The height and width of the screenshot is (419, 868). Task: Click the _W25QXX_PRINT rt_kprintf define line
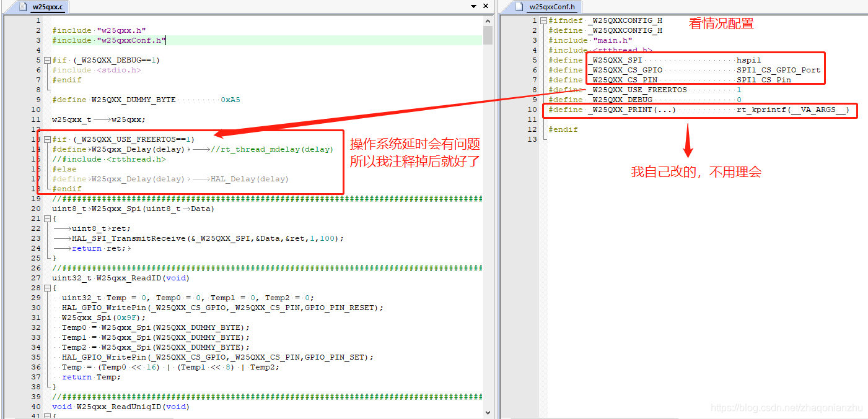699,110
